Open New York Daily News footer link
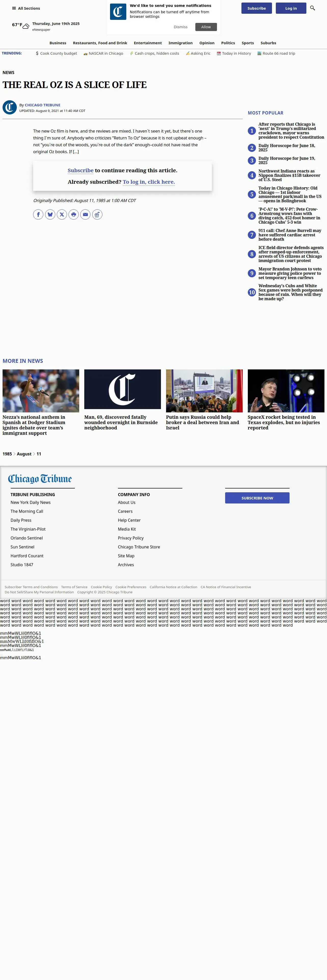This screenshot has height=980, width=327. (31, 502)
